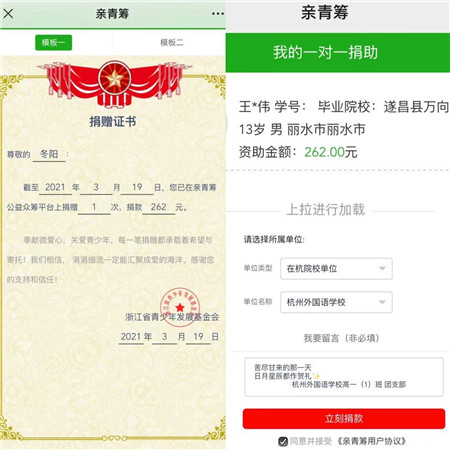Viewport: 450px width, 450px height.
Task: Expand the 在杭院校单位 dropdown arrow
Action: pos(382,269)
